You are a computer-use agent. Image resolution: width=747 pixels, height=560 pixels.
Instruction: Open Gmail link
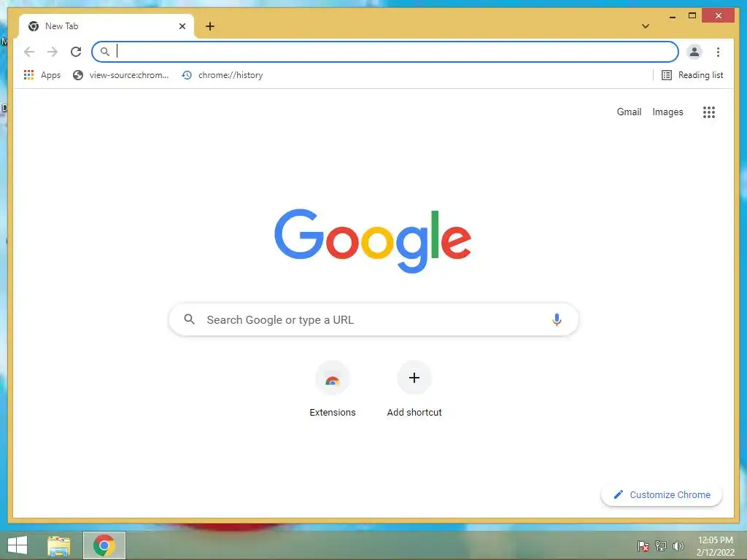point(629,112)
